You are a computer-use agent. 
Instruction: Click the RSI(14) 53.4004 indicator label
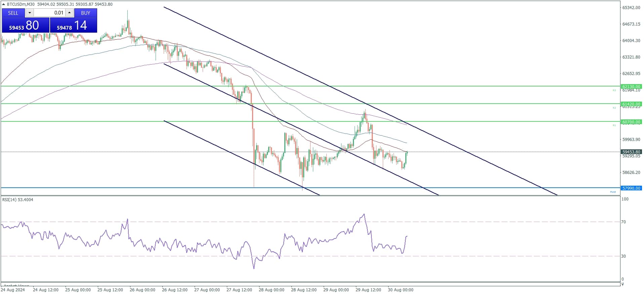(18, 199)
